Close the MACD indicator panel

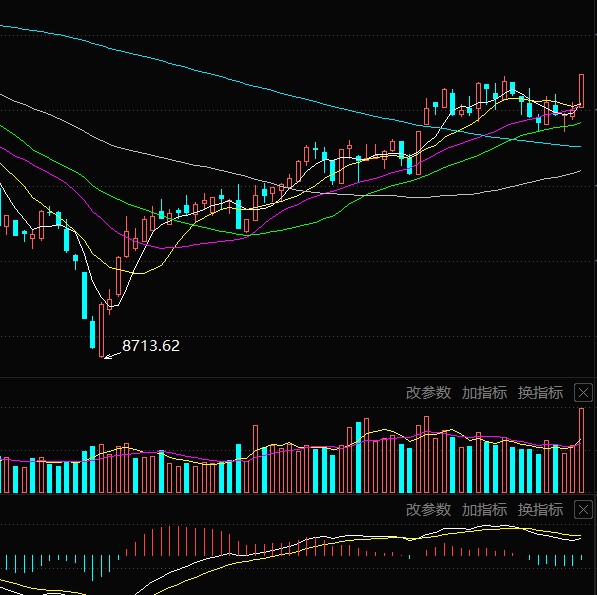(583, 509)
